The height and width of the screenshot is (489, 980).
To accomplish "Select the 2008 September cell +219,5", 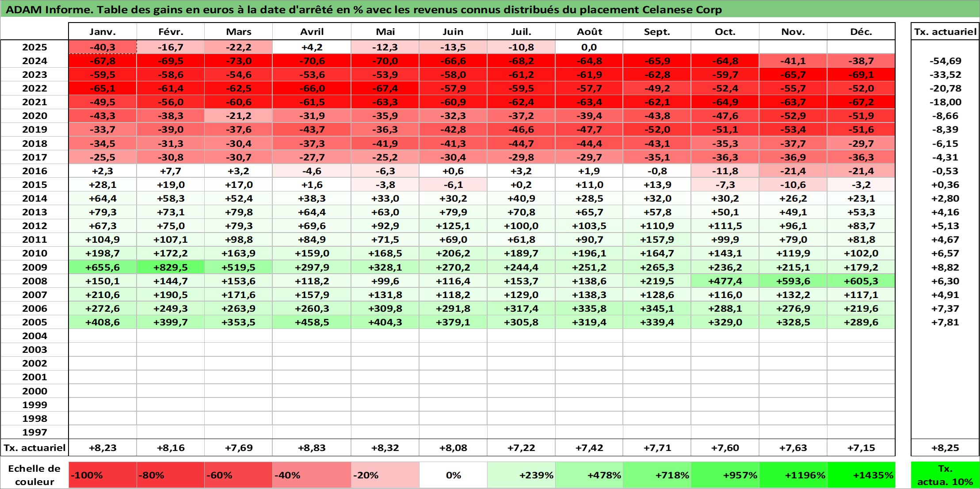I will click(x=657, y=281).
